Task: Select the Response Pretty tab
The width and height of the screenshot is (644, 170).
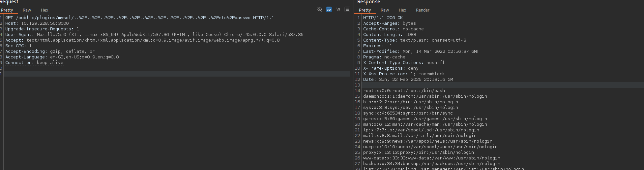Action: tap(365, 10)
